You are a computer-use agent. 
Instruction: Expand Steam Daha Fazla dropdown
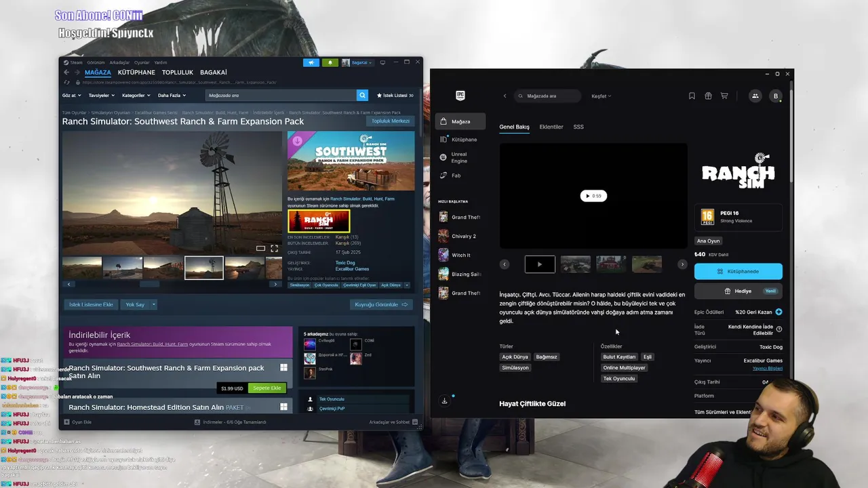pyautogui.click(x=172, y=96)
